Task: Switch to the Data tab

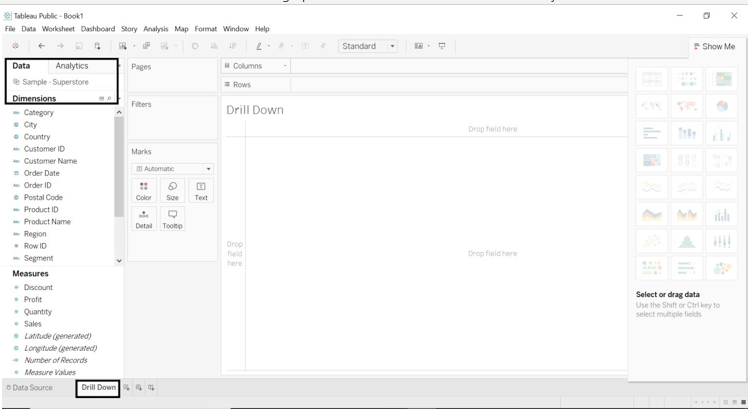Action: [21, 66]
